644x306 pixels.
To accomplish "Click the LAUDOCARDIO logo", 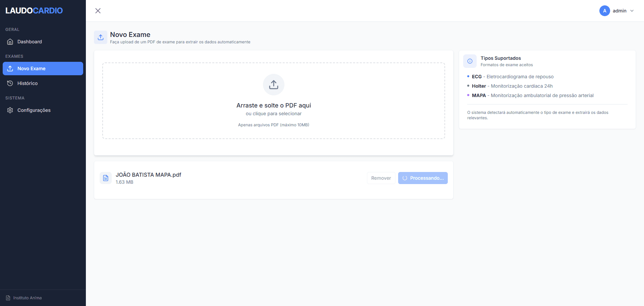I will [x=34, y=11].
